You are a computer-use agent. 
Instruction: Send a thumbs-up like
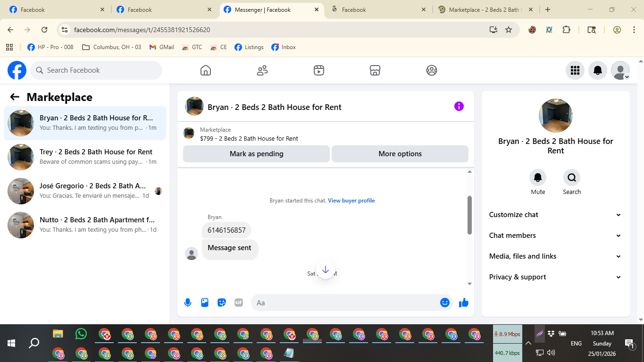tap(464, 303)
